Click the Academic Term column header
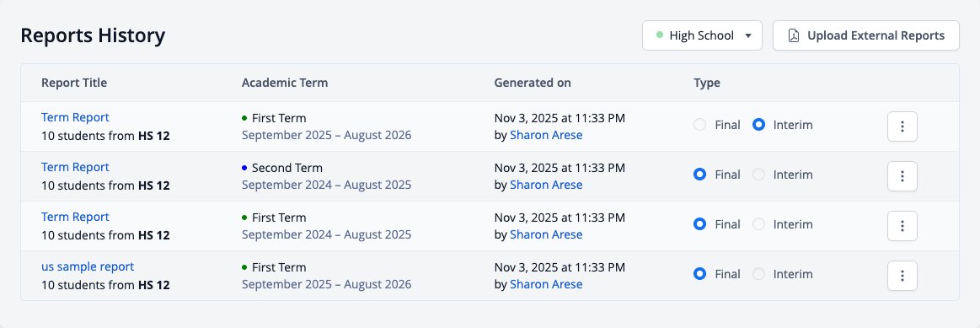This screenshot has height=328, width=980. [x=284, y=83]
